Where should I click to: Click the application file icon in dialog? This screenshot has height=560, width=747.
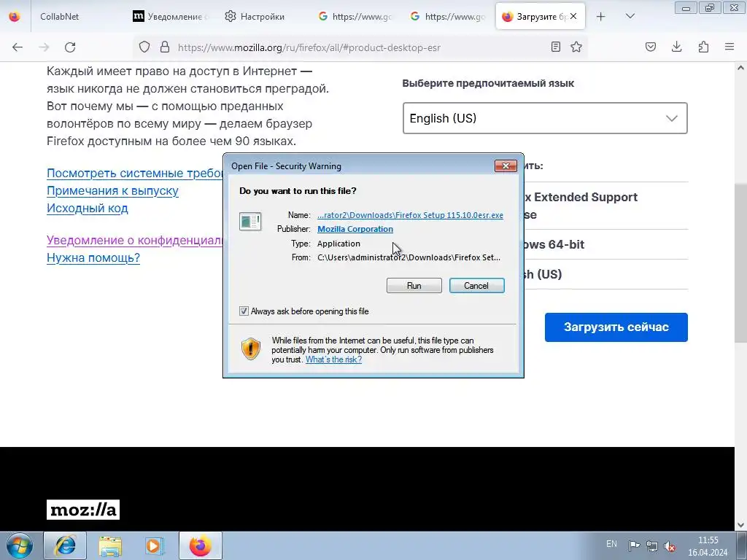coord(251,222)
